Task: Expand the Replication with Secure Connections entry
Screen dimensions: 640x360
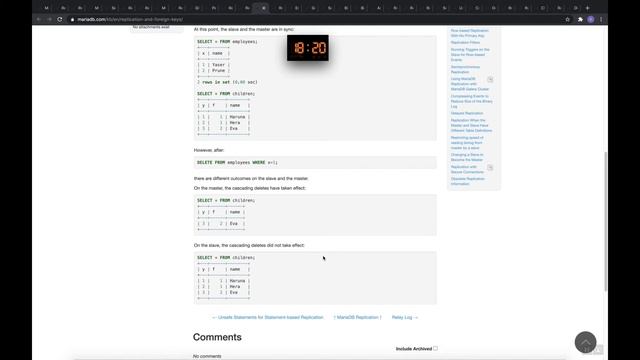Action: (490, 167)
